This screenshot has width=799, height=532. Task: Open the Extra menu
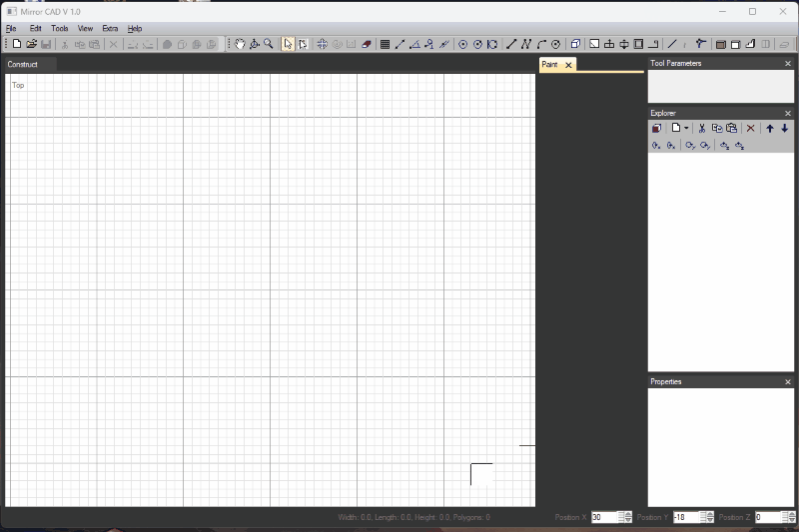110,29
